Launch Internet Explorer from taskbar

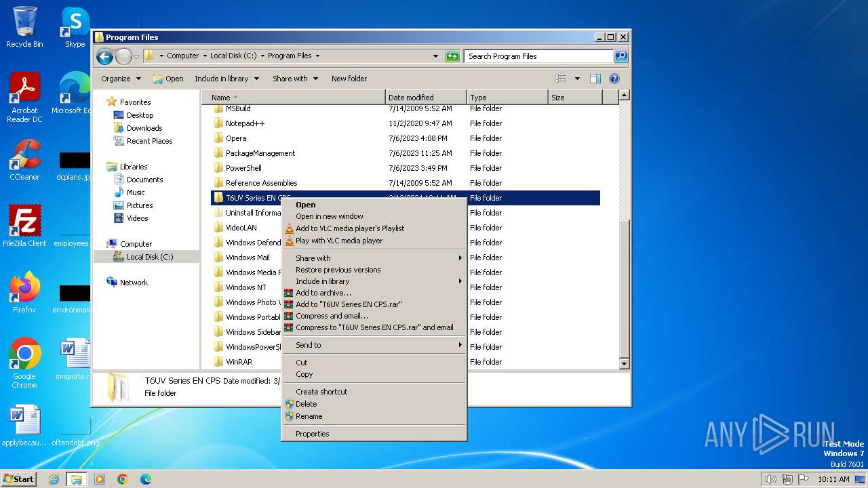point(54,479)
